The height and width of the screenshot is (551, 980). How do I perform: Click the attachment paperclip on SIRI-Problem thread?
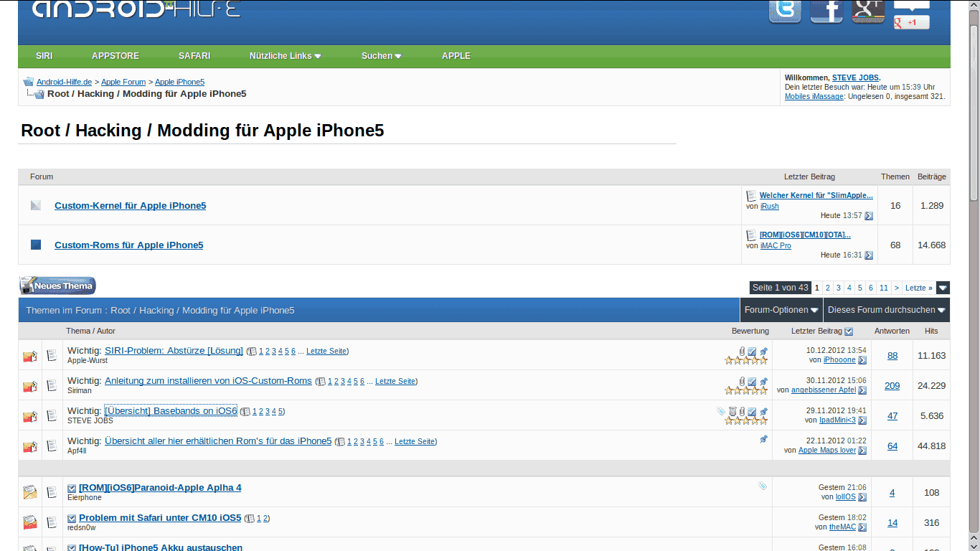click(742, 351)
